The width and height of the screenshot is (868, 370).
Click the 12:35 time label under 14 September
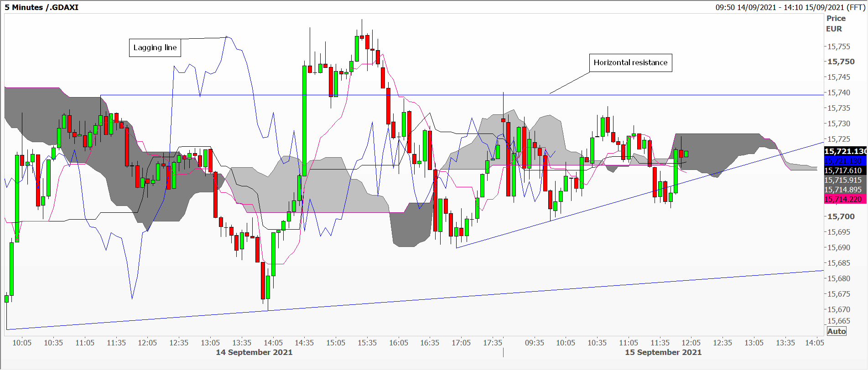coord(179,343)
